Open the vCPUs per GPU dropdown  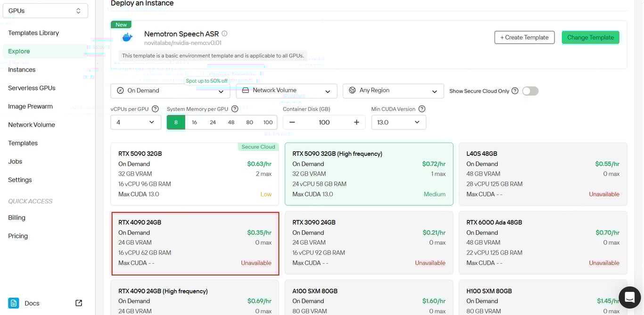pyautogui.click(x=136, y=122)
